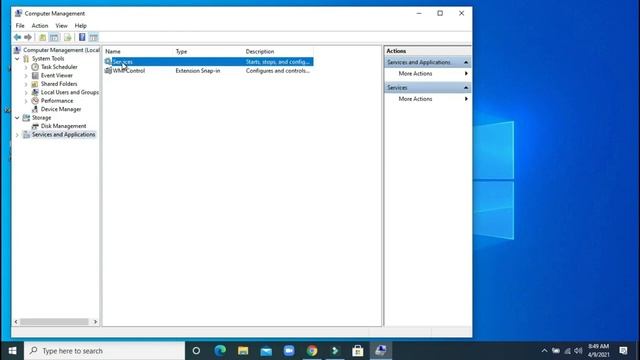Open the File menu
The width and height of the screenshot is (640, 360).
(x=20, y=26)
